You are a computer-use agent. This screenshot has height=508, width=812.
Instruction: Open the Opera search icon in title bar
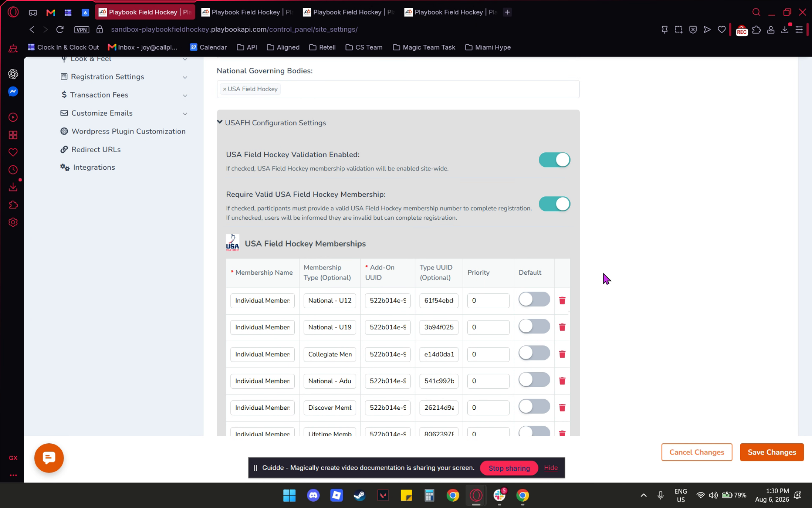pyautogui.click(x=756, y=12)
